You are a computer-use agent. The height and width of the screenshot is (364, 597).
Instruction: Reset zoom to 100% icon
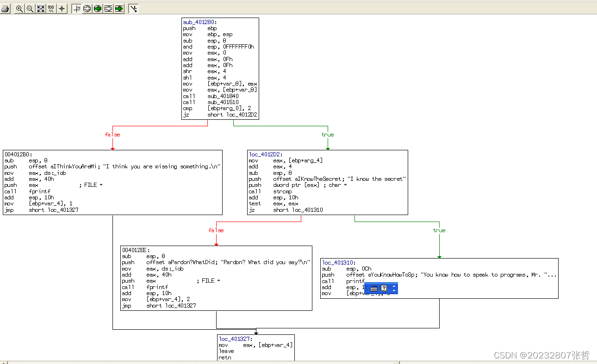tap(51, 9)
